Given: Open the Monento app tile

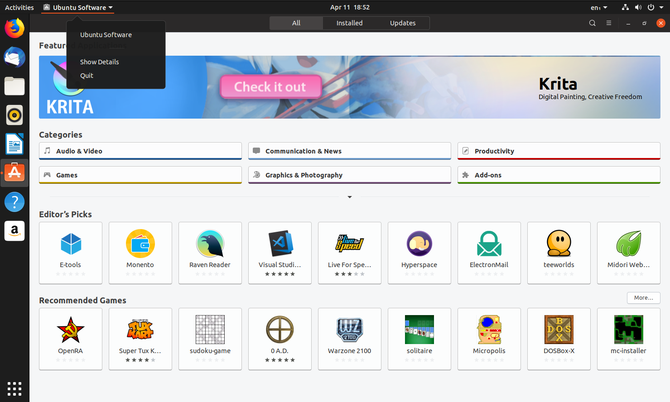Looking at the screenshot, I should tap(140, 252).
